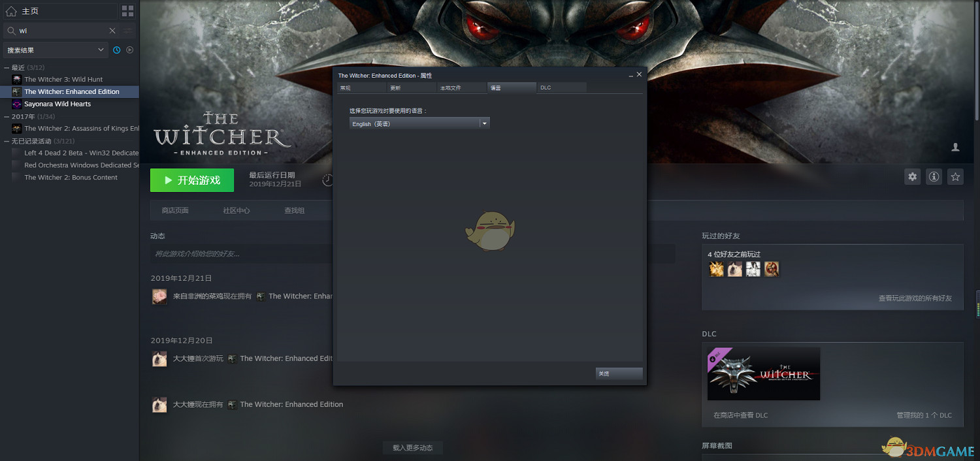
Task: Open the 搜索结果 collection dropdown
Action: point(56,50)
